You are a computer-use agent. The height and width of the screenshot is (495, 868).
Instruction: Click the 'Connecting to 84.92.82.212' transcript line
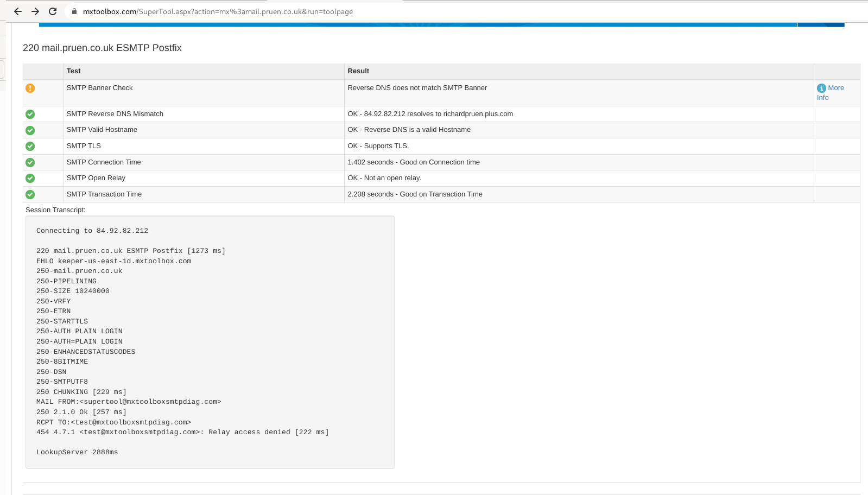coord(92,231)
